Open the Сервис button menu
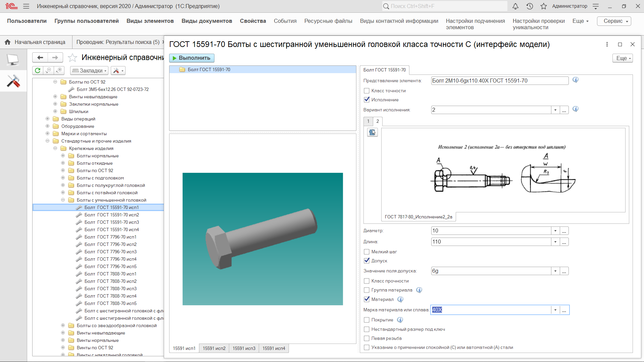The height and width of the screenshot is (362, 644). click(614, 21)
